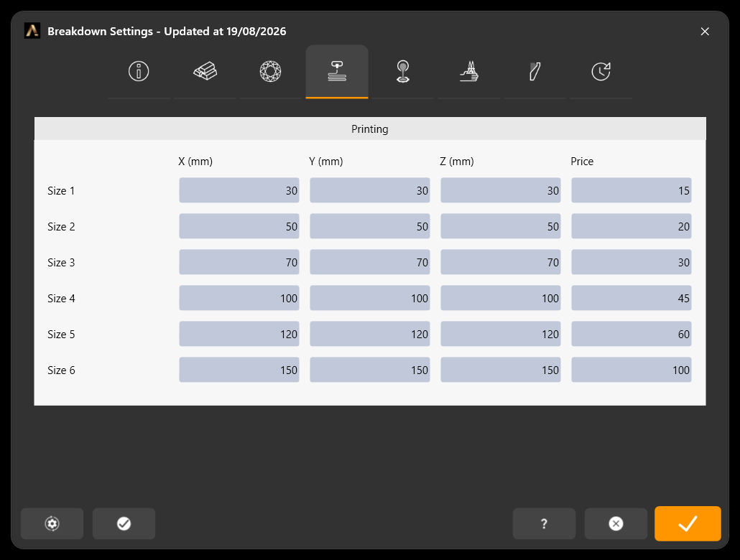Click the Size 4 row label
740x560 pixels.
[x=61, y=298]
